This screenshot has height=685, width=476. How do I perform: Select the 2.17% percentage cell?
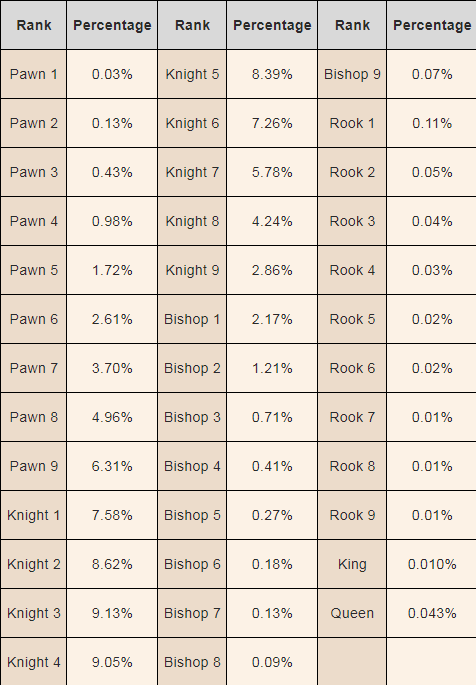point(272,319)
